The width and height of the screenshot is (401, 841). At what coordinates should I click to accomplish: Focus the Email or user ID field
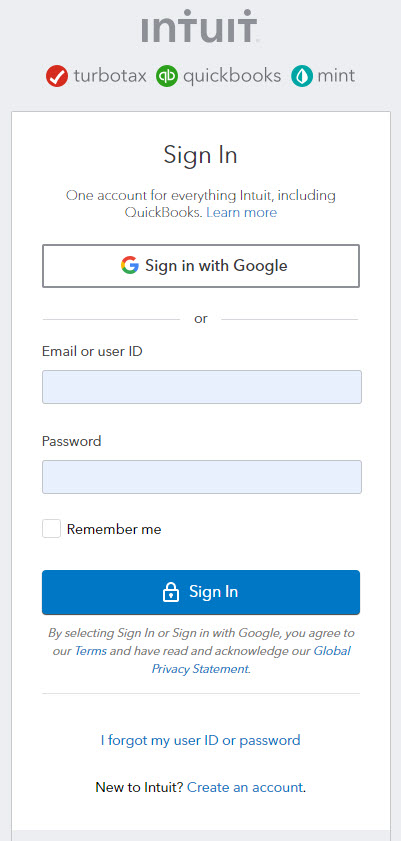coord(202,387)
